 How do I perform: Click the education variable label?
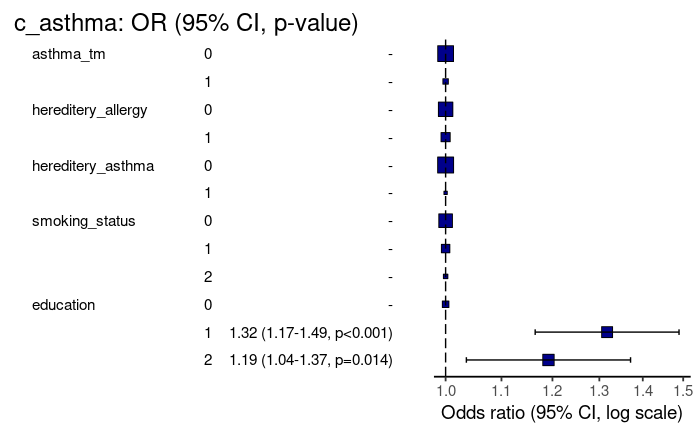[64, 304]
